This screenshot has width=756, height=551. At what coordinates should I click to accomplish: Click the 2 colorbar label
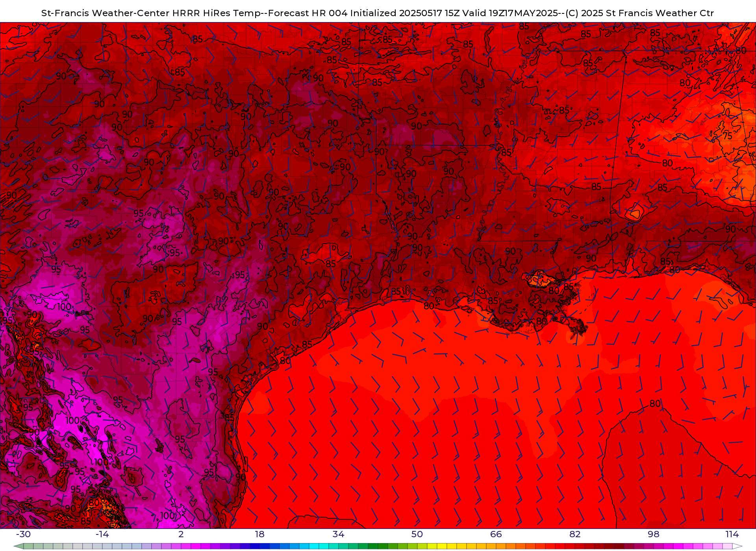(x=181, y=534)
